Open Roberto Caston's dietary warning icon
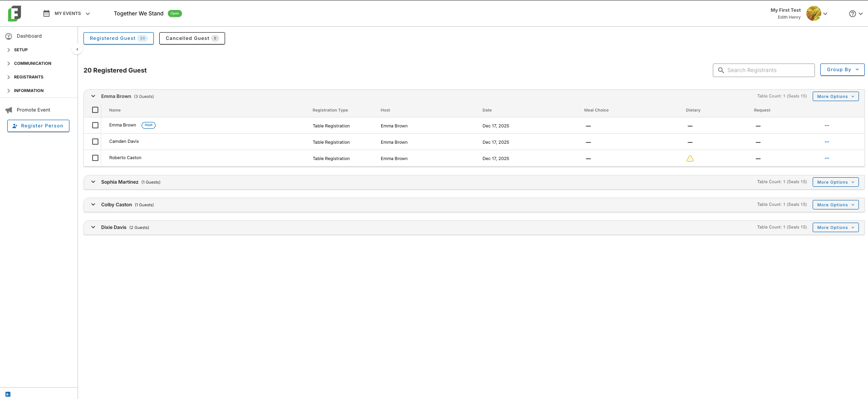Viewport: 868px width, 399px height. click(x=690, y=158)
